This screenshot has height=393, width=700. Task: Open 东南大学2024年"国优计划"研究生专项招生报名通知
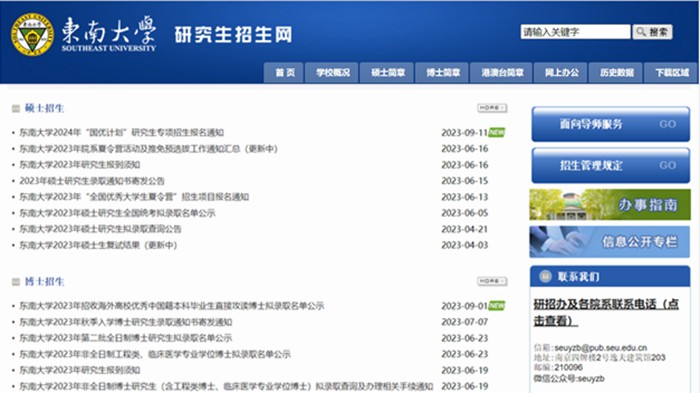tap(121, 133)
